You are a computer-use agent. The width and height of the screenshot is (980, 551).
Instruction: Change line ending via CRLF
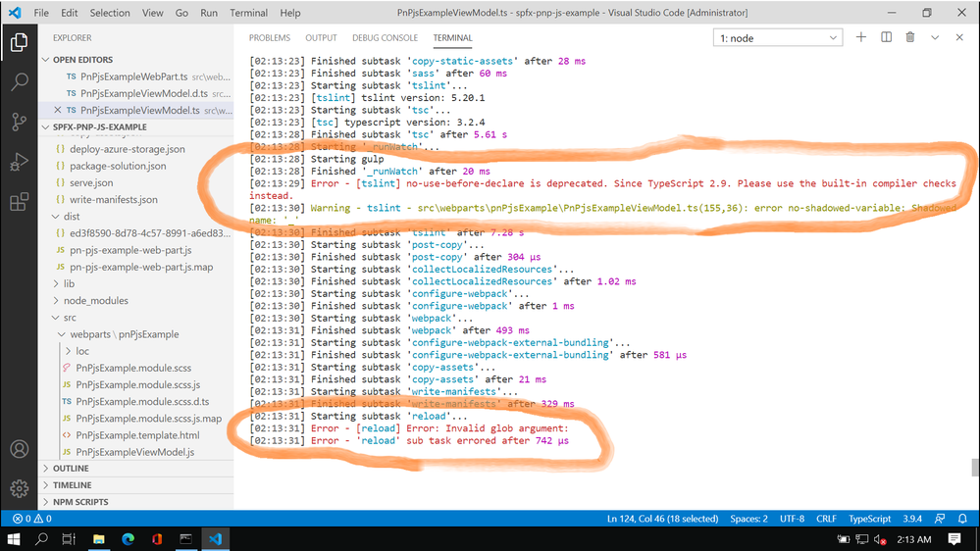pos(826,519)
